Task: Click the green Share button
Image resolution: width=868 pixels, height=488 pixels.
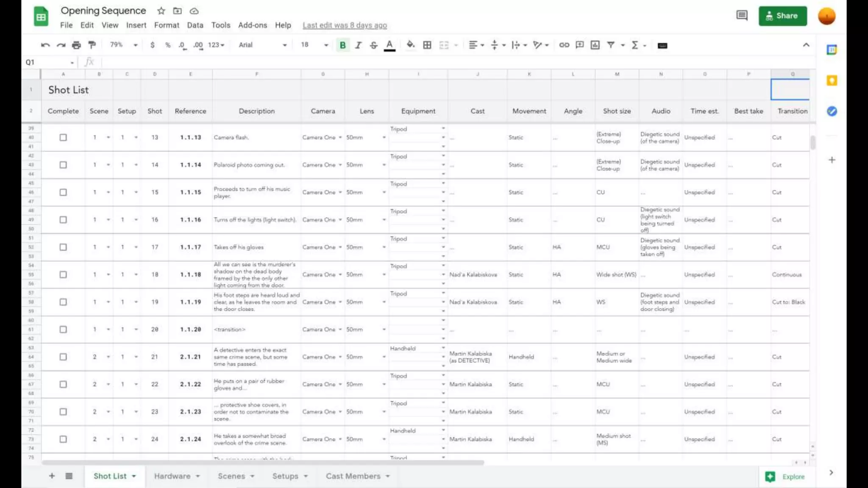Action: pos(782,16)
